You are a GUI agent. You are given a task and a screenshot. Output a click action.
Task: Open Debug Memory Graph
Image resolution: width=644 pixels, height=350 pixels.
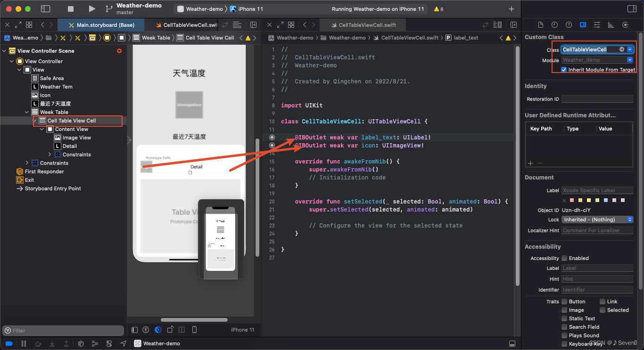click(95, 343)
